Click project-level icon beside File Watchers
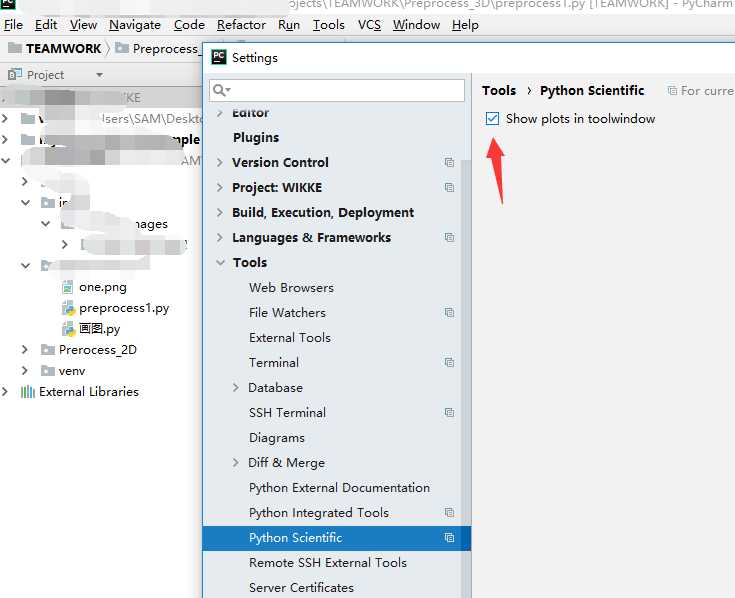The image size is (735, 598). click(449, 313)
